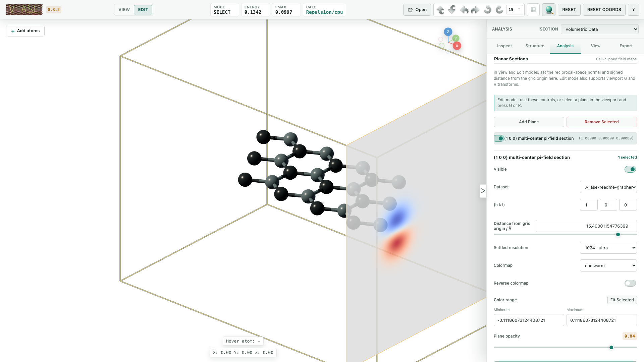Click the V_ASE logo
This screenshot has height=362, width=644.
point(24,9)
